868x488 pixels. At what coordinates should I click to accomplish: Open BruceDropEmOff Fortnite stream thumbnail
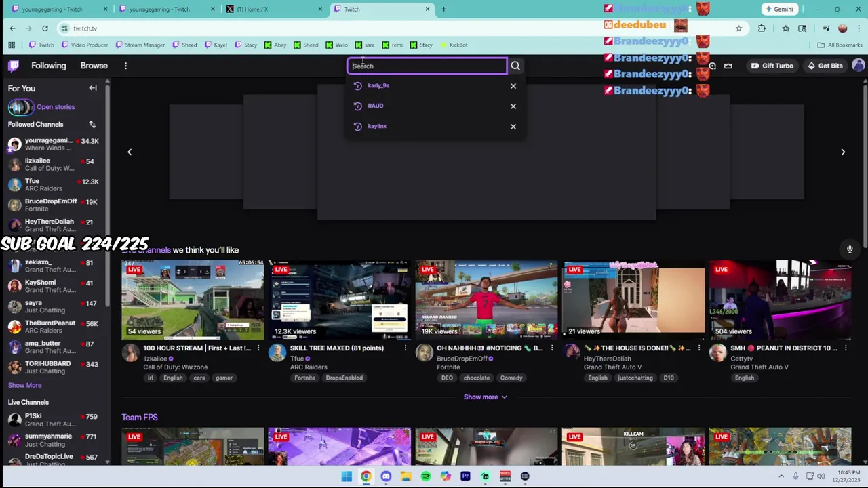tap(486, 300)
